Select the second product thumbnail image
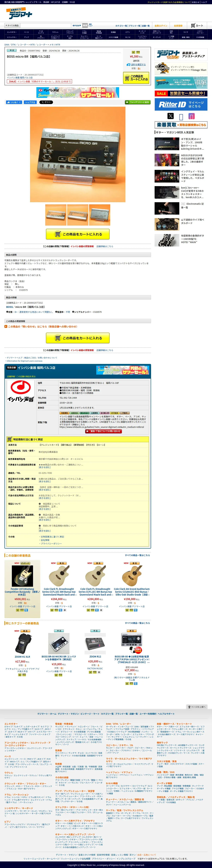This screenshot has height=868, width=212. (78, 215)
